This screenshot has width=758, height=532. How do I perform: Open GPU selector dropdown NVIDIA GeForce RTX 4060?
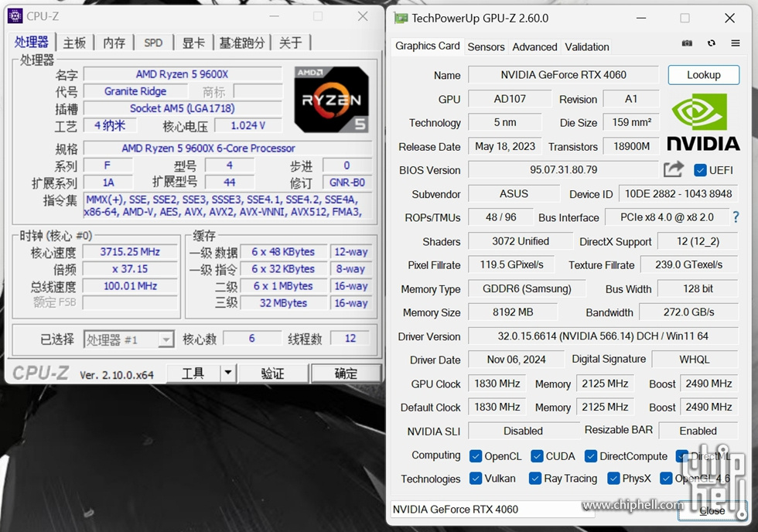(492, 510)
